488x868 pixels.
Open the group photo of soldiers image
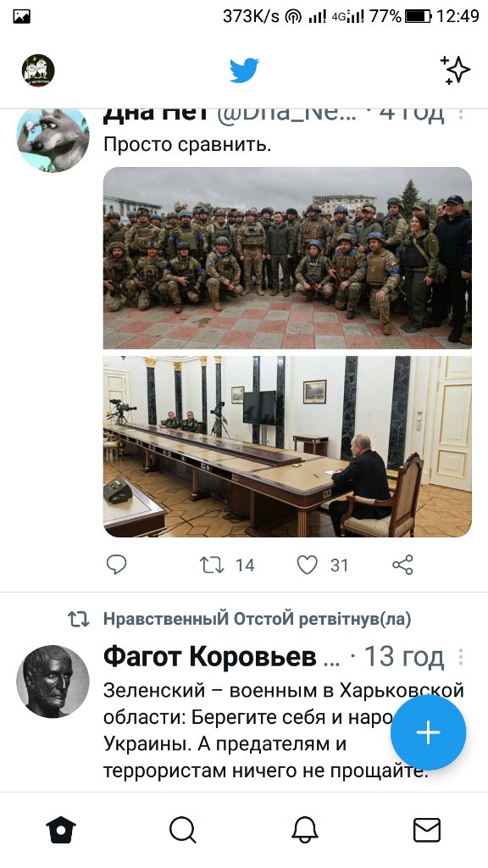point(287,258)
